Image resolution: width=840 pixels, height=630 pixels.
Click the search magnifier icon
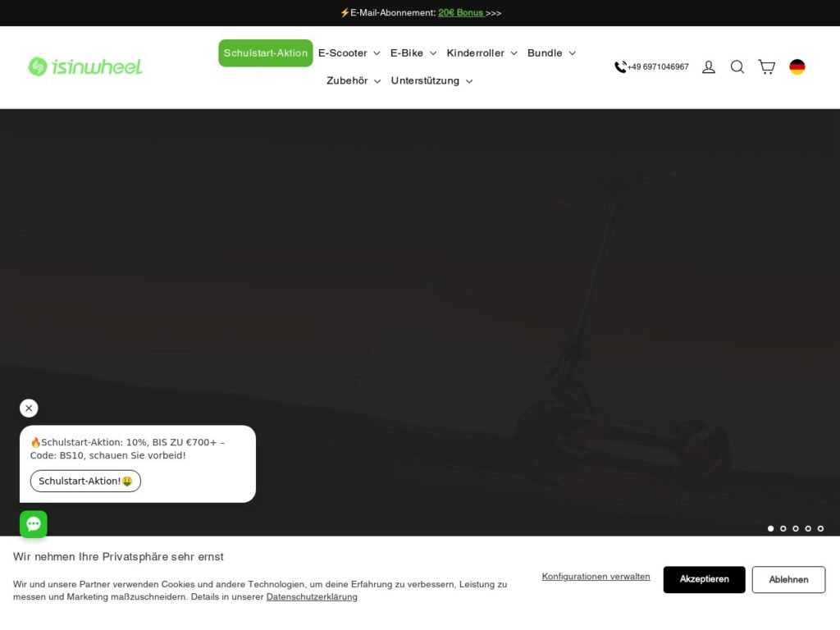pyautogui.click(x=737, y=67)
